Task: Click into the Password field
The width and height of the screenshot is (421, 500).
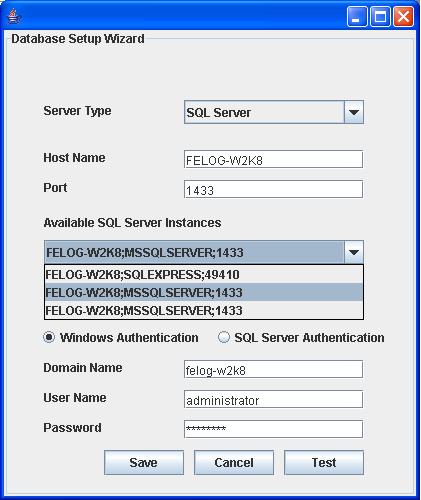Action: point(273,429)
